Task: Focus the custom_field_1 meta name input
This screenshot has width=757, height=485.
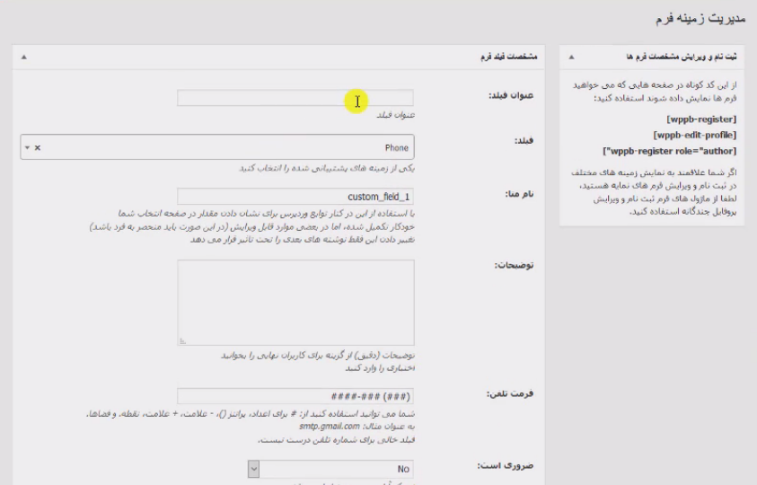Action: pos(295,196)
